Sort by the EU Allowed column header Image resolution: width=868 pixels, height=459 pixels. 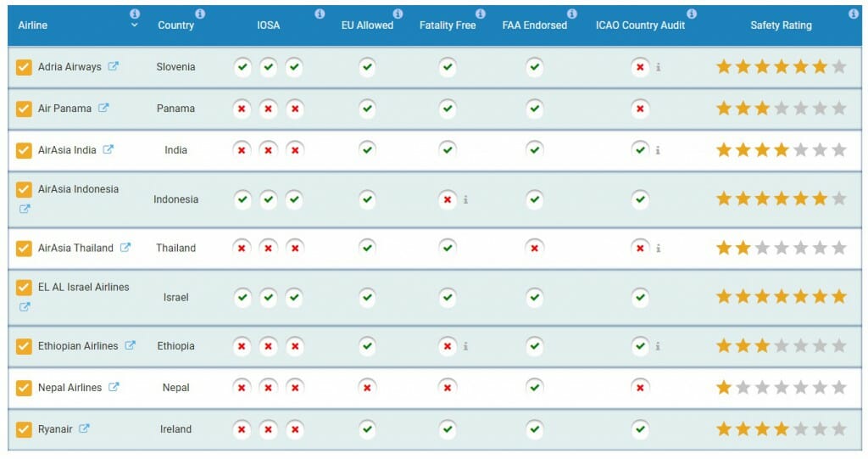pyautogui.click(x=366, y=25)
